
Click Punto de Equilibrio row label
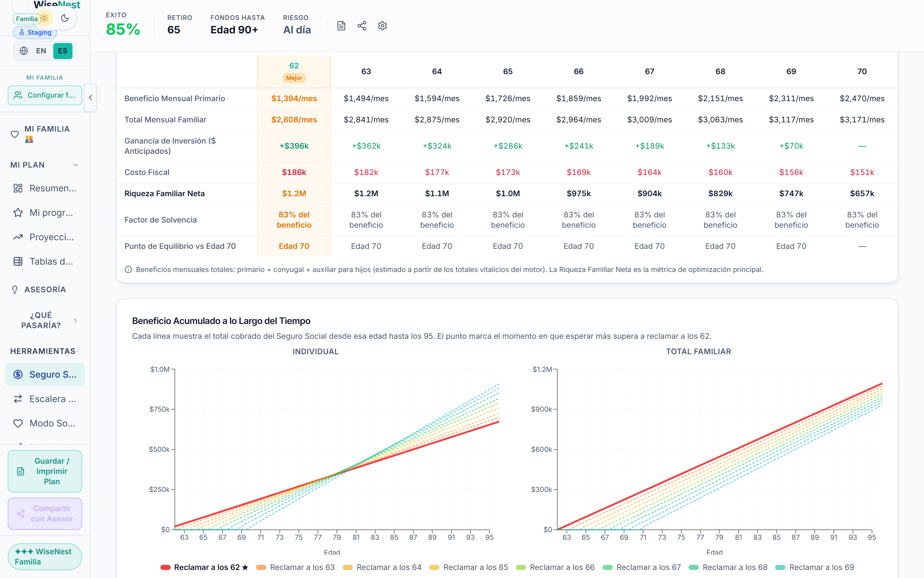[x=180, y=246]
